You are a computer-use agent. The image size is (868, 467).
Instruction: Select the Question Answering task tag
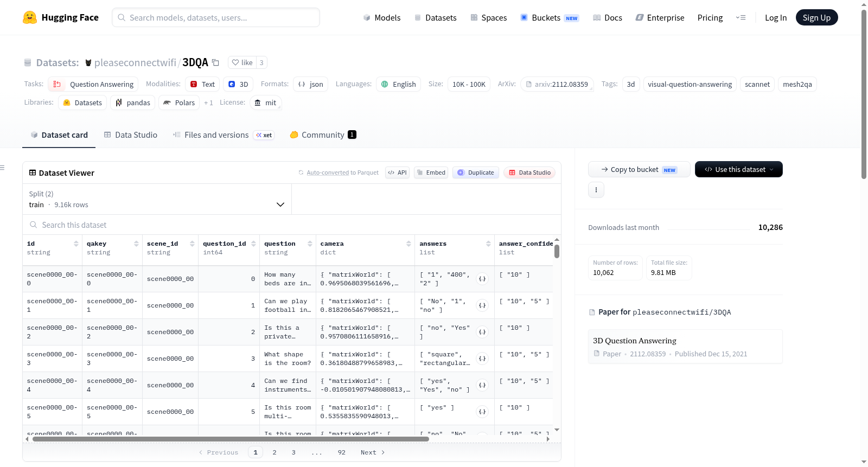93,84
